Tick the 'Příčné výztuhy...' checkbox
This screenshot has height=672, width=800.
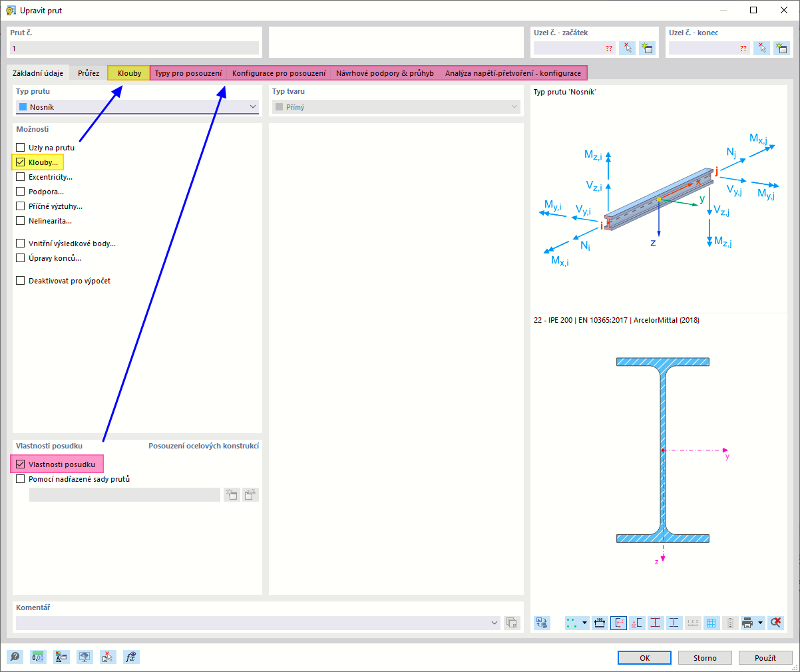click(x=21, y=206)
